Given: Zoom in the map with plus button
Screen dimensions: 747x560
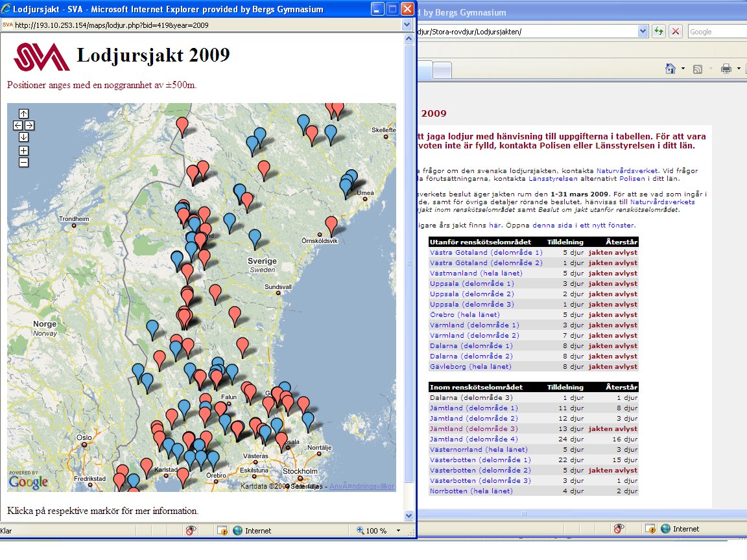Looking at the screenshot, I should (23, 150).
